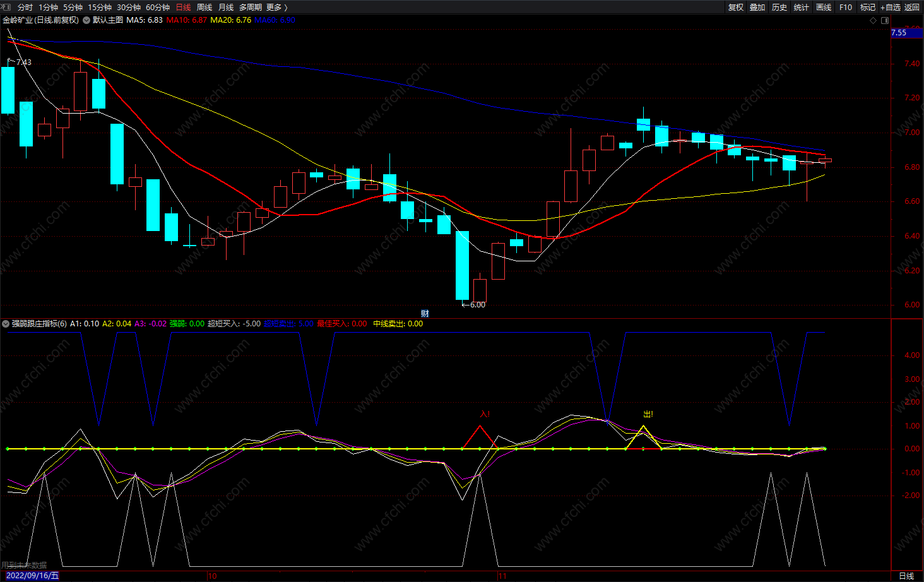Click 用到未来数据 notice text
The image size is (924, 582).
(x=24, y=566)
